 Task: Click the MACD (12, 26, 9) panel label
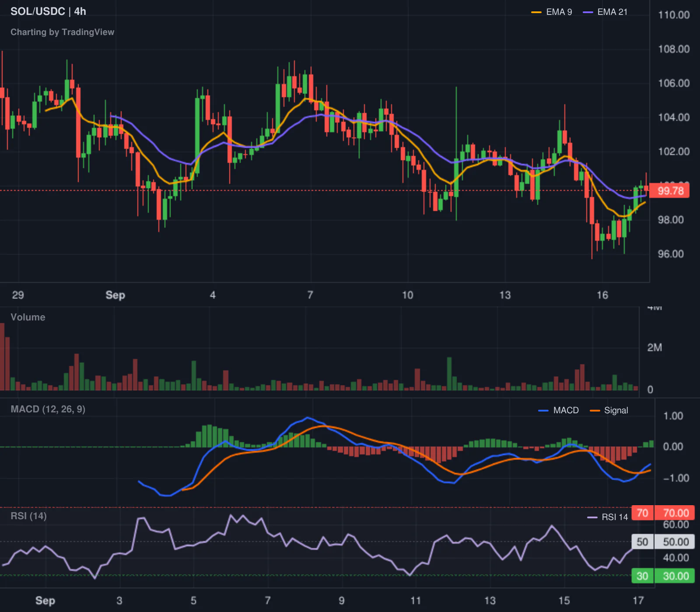(48, 409)
